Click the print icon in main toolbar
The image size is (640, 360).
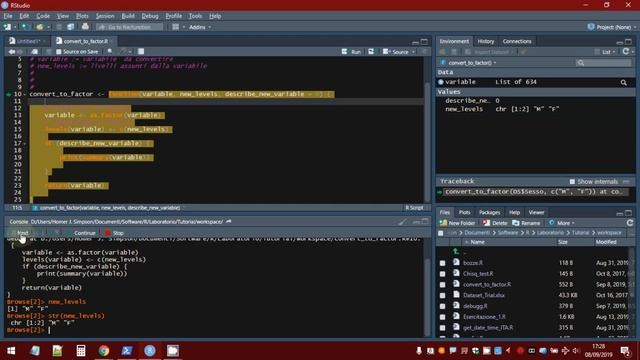85,27
